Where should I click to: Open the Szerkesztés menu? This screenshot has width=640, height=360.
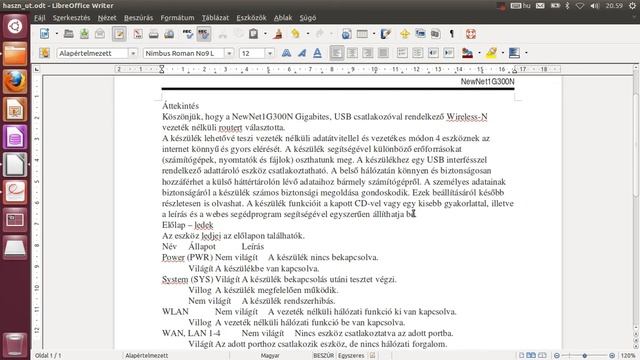(x=71, y=18)
